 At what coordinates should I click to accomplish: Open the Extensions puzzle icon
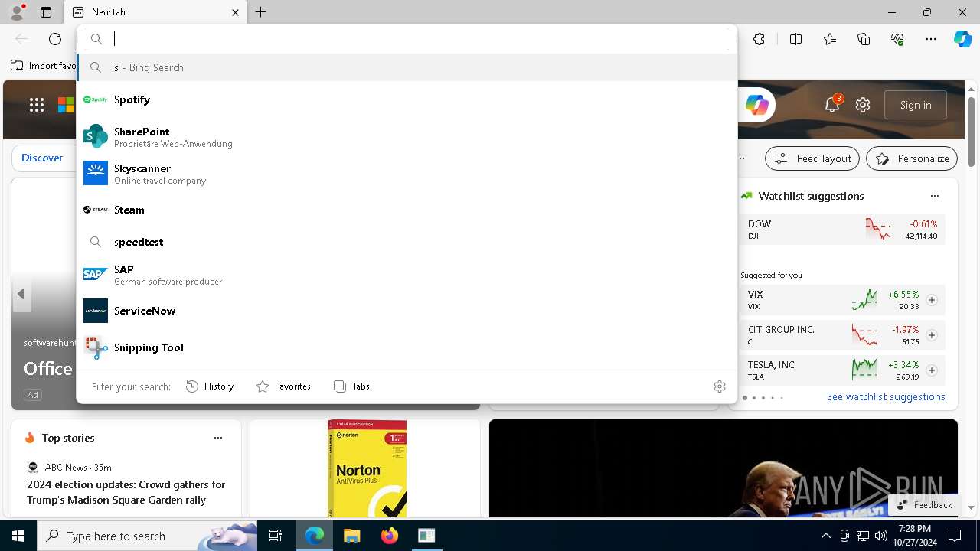759,39
